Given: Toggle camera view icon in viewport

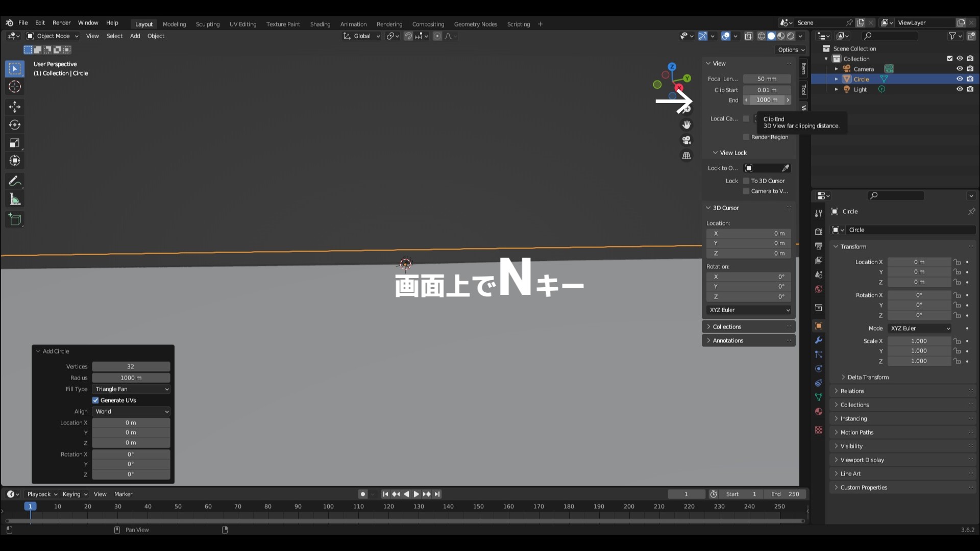Looking at the screenshot, I should 687,140.
